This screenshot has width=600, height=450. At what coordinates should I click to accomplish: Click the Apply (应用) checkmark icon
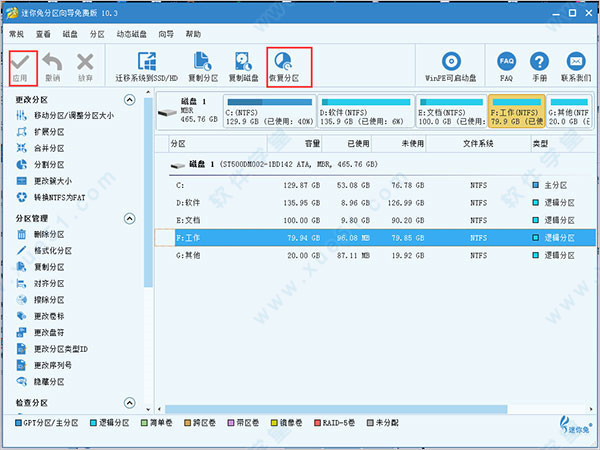point(20,62)
